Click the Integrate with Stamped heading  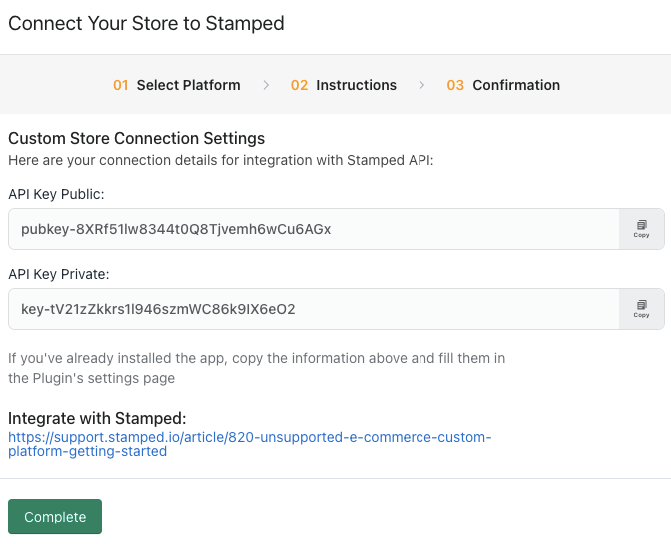pos(97,418)
